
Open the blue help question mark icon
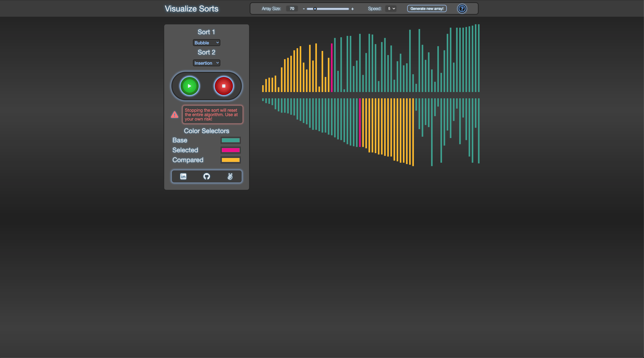462,9
